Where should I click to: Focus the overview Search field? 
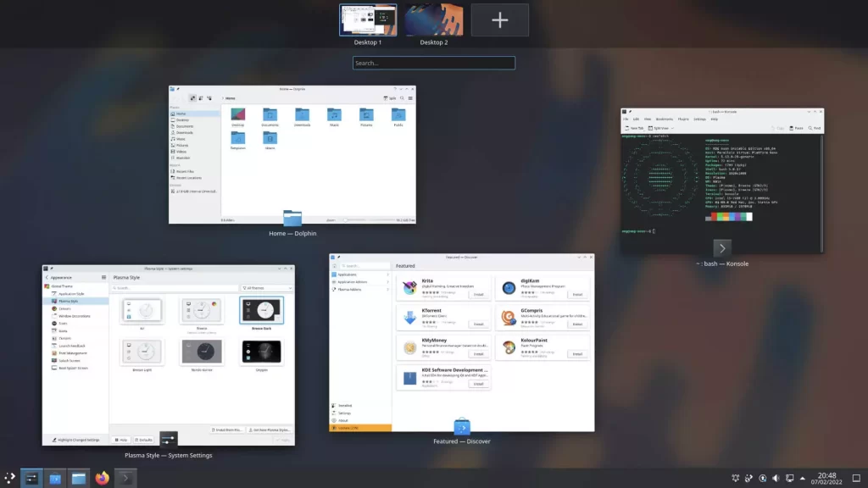433,63
